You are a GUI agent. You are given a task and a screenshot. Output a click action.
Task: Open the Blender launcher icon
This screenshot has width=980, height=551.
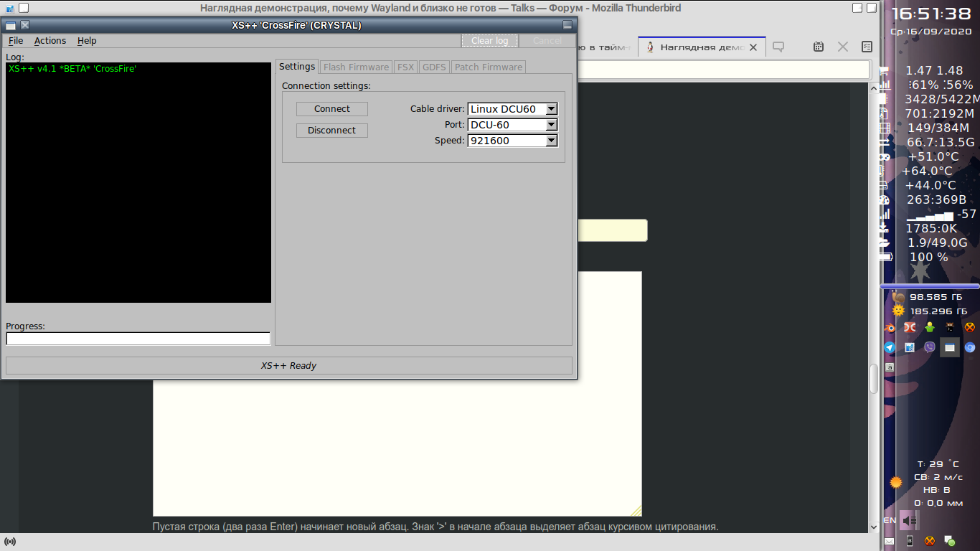click(x=890, y=327)
